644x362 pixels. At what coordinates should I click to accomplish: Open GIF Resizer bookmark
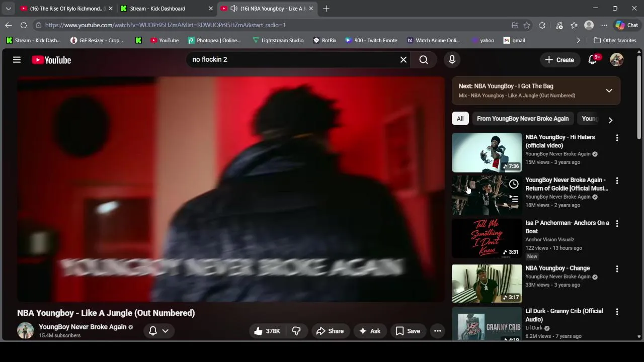pos(97,40)
